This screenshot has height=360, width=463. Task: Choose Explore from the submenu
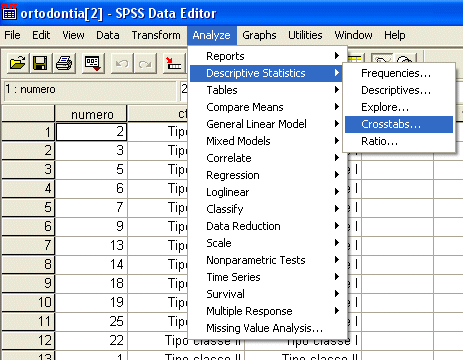tap(399, 107)
